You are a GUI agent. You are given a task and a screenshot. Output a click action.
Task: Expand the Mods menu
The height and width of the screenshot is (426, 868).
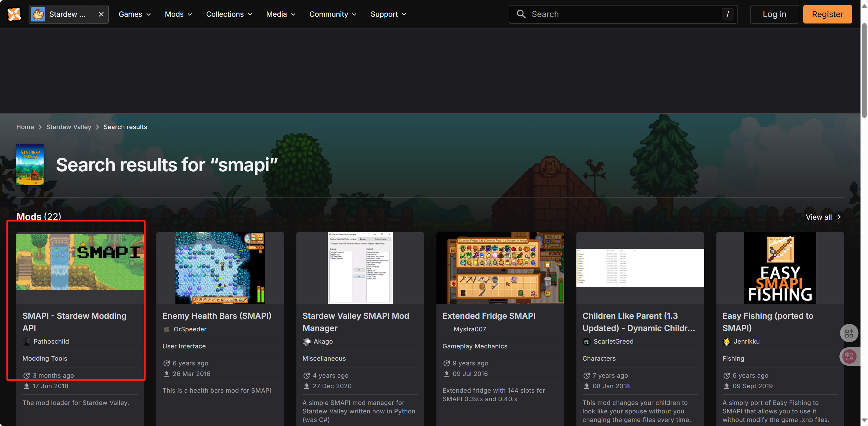(x=179, y=14)
